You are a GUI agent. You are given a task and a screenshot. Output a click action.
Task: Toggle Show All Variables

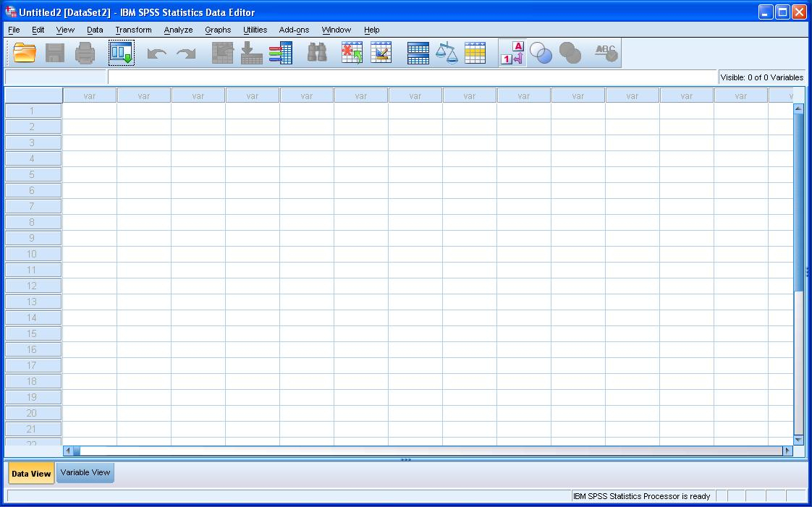(x=570, y=52)
